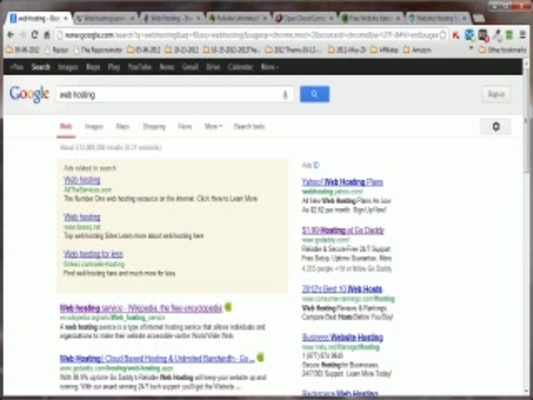Open the Amazon bookmarks folder
Image resolution: width=533 pixels, height=400 pixels.
point(417,50)
